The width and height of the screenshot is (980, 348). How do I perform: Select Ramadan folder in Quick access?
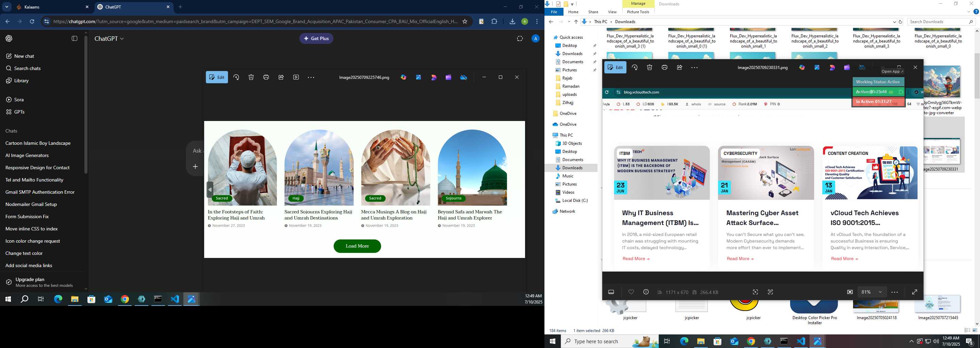pyautogui.click(x=571, y=86)
